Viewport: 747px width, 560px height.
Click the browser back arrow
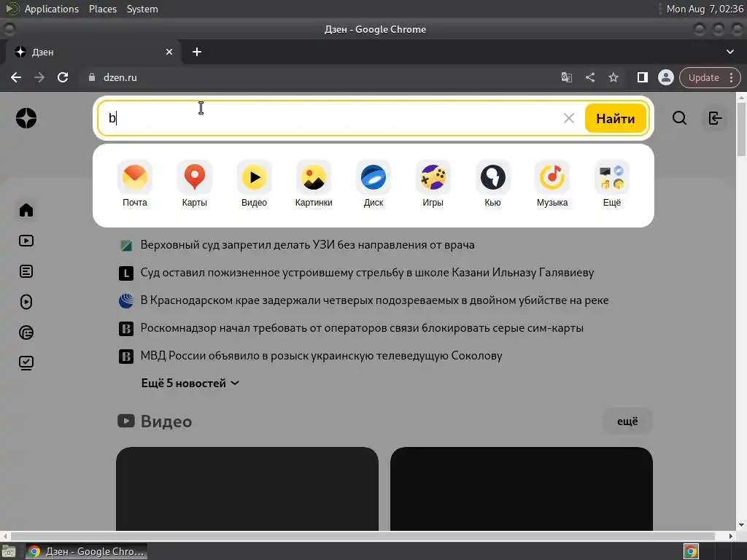coord(16,77)
